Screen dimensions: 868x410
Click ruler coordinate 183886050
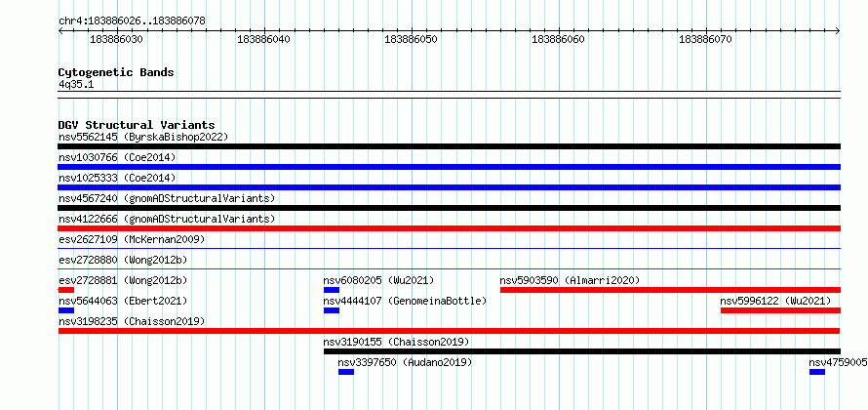[411, 39]
